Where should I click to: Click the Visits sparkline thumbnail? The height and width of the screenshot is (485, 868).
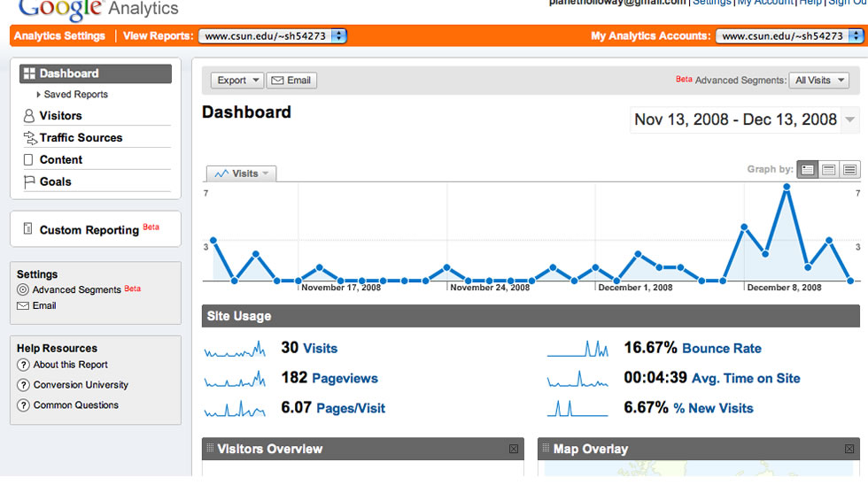point(235,349)
